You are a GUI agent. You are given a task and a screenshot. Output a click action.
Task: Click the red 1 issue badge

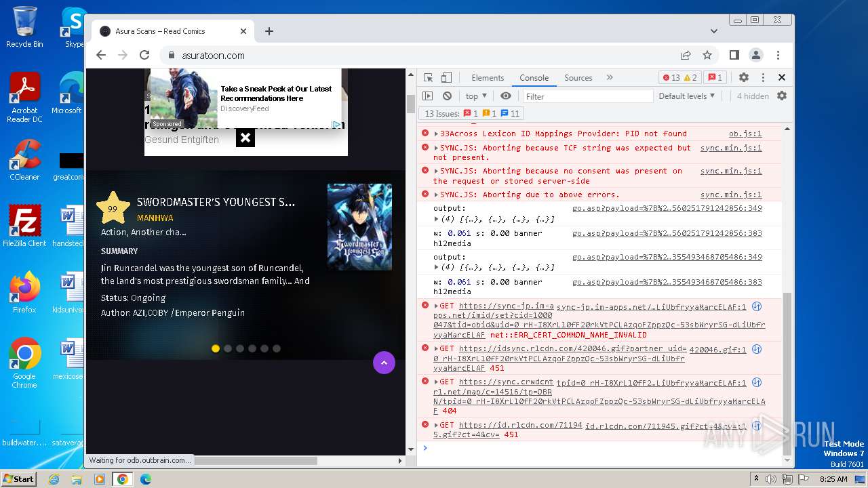(715, 77)
